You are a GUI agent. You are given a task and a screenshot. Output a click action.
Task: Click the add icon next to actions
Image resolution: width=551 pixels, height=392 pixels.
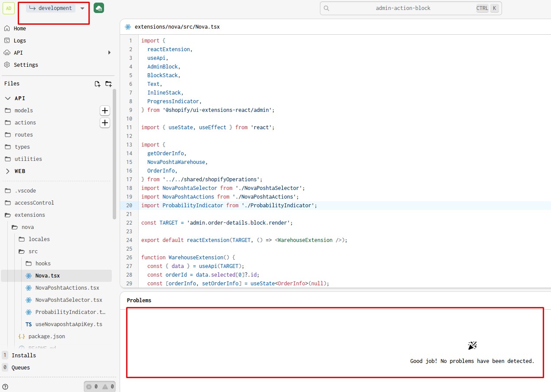[x=104, y=123]
